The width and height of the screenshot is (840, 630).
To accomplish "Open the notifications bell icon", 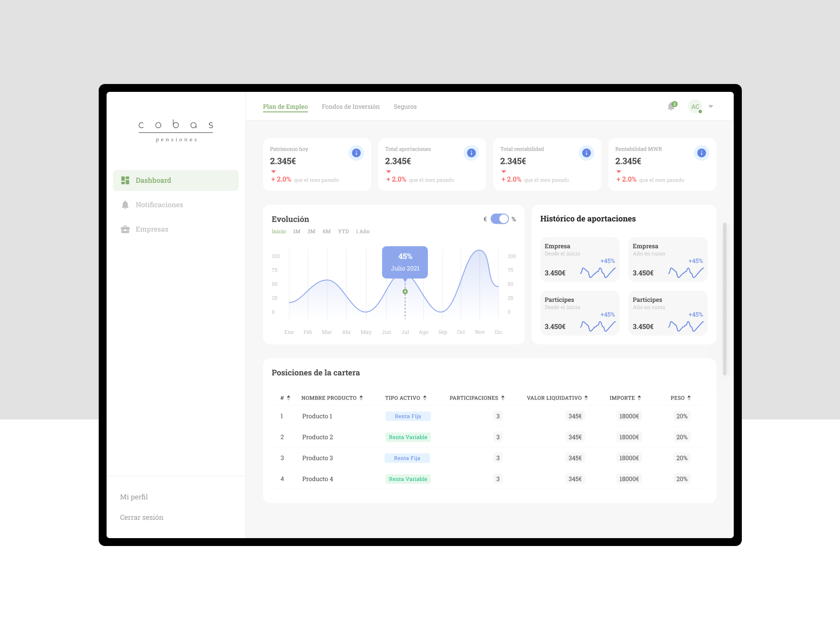I will [671, 107].
